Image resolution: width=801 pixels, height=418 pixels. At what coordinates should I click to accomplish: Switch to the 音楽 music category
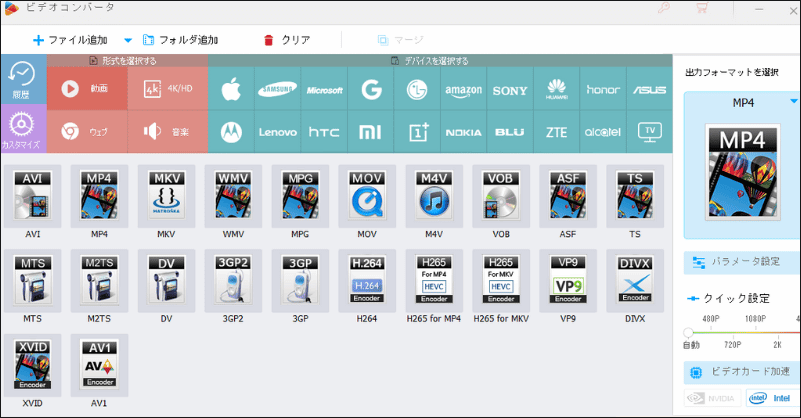(x=168, y=132)
